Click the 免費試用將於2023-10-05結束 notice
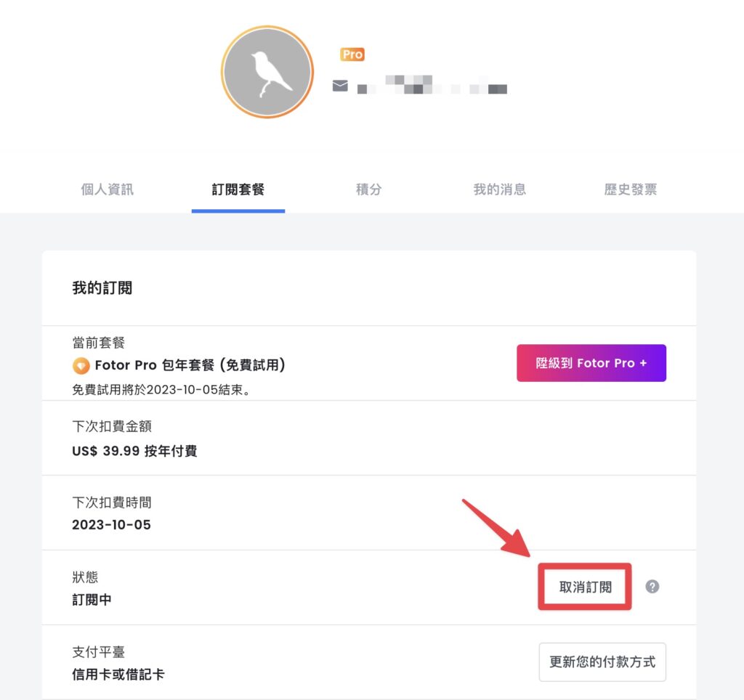744x700 pixels. (161, 390)
